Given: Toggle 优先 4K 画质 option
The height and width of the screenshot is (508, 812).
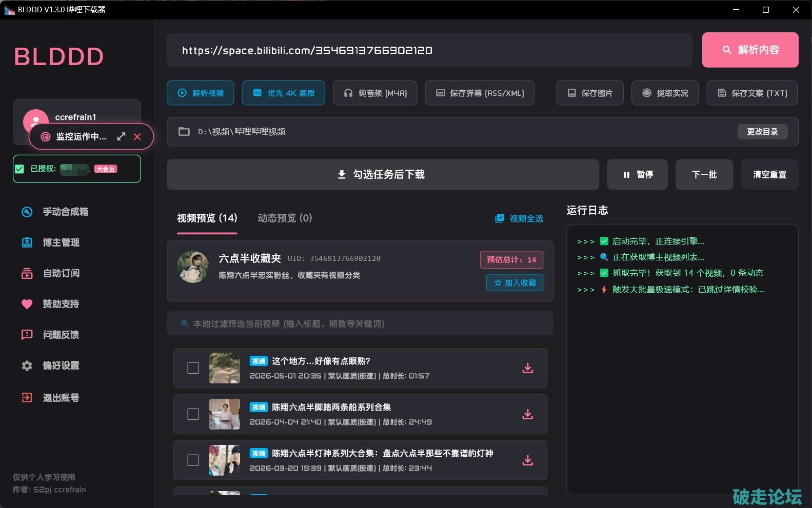Looking at the screenshot, I should pyautogui.click(x=283, y=93).
